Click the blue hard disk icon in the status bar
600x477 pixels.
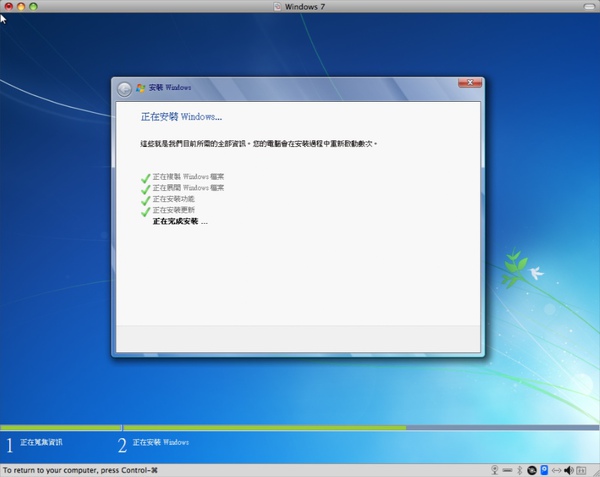(544, 470)
